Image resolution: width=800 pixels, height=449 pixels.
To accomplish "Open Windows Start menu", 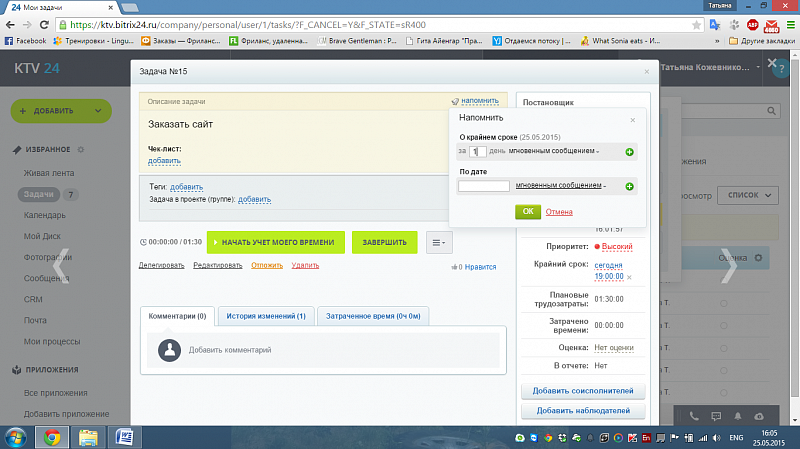I will [16, 438].
